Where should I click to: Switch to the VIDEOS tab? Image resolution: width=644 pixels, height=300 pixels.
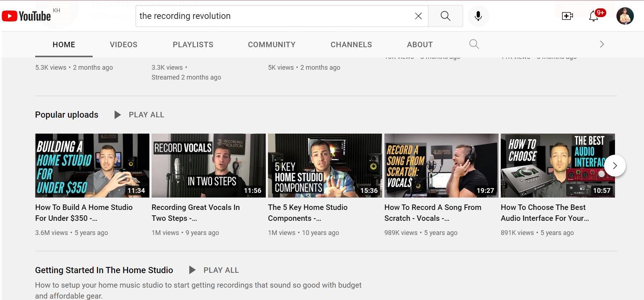pos(124,45)
